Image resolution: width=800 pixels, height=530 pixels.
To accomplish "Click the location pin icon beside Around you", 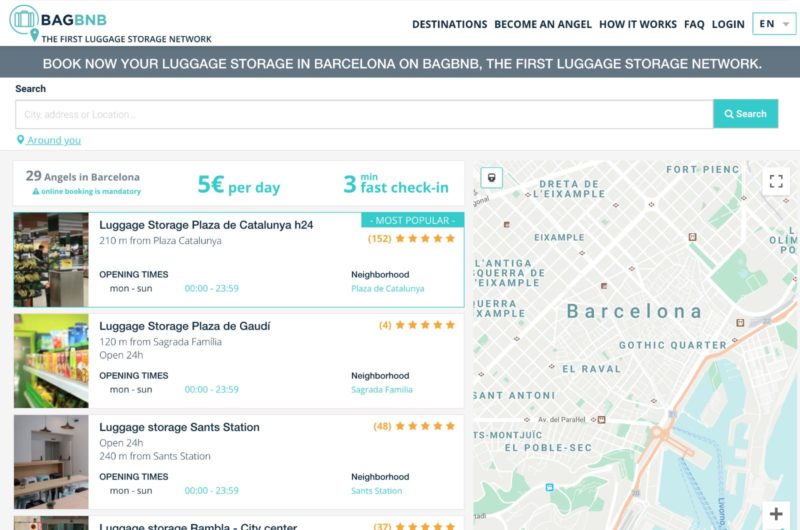I will tap(20, 140).
